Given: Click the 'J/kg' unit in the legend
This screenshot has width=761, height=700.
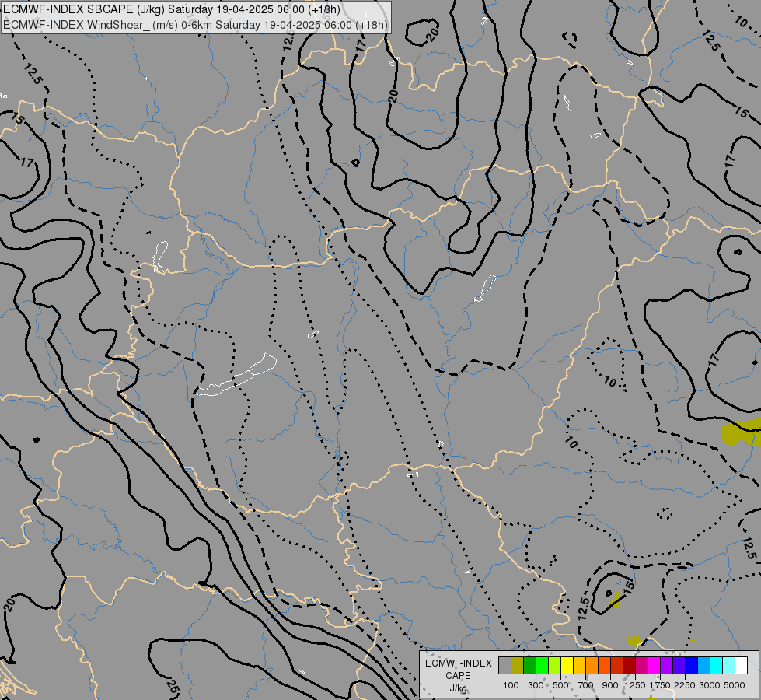Looking at the screenshot, I should pos(459,689).
